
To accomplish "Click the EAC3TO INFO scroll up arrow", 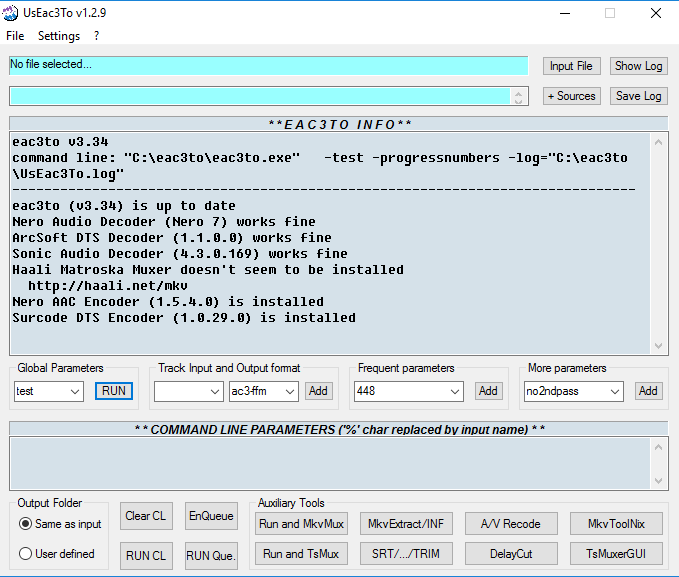I will (x=659, y=142).
